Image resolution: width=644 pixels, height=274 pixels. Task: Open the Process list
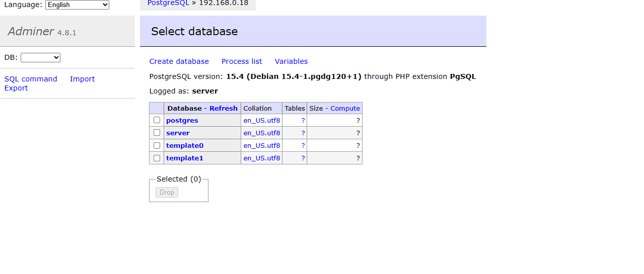click(x=242, y=61)
